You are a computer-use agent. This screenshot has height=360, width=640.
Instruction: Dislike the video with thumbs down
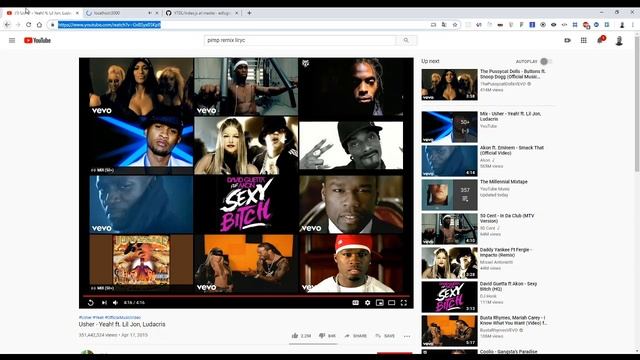tap(327, 336)
